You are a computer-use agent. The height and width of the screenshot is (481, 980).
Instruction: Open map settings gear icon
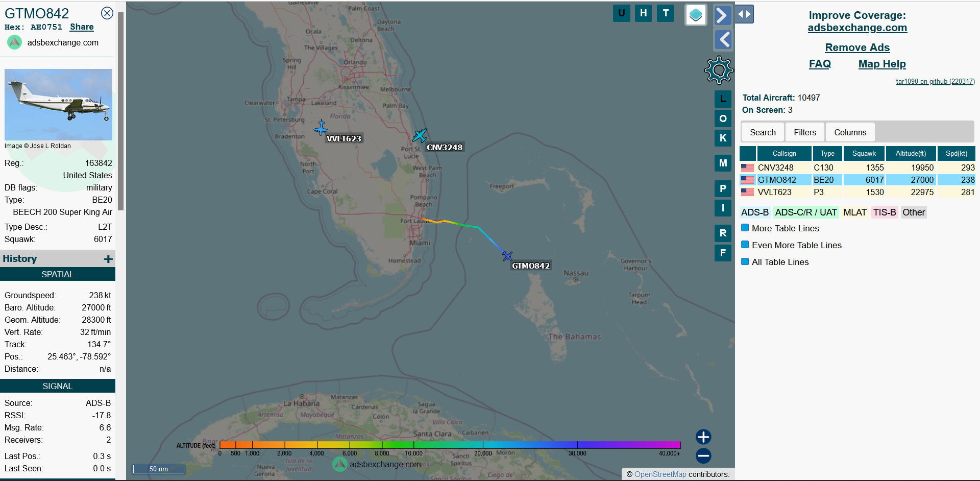(719, 70)
